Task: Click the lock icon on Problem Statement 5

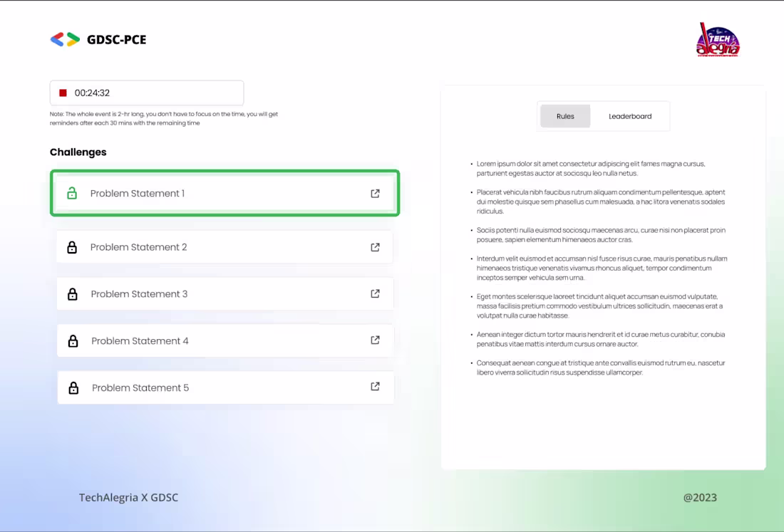Action: click(x=73, y=388)
